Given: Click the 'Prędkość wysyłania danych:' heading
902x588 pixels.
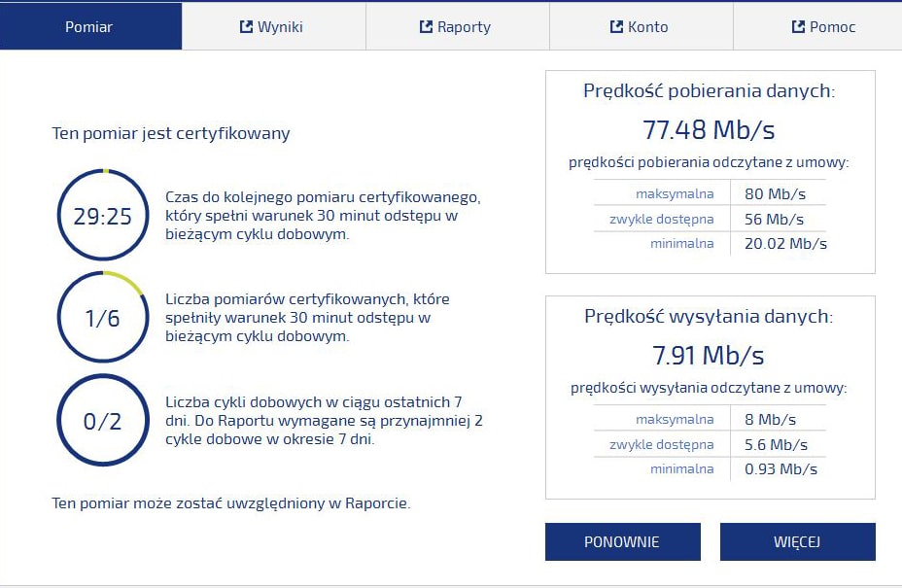Looking at the screenshot, I should [709, 317].
